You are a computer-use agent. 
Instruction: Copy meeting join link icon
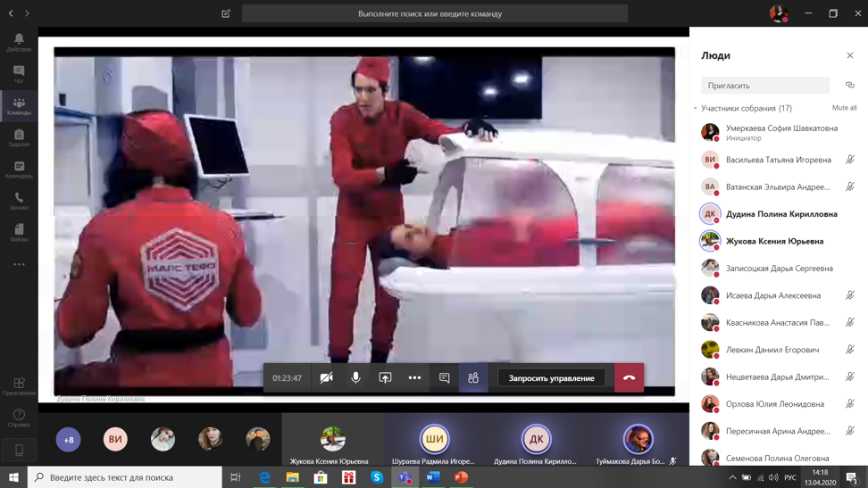(849, 86)
